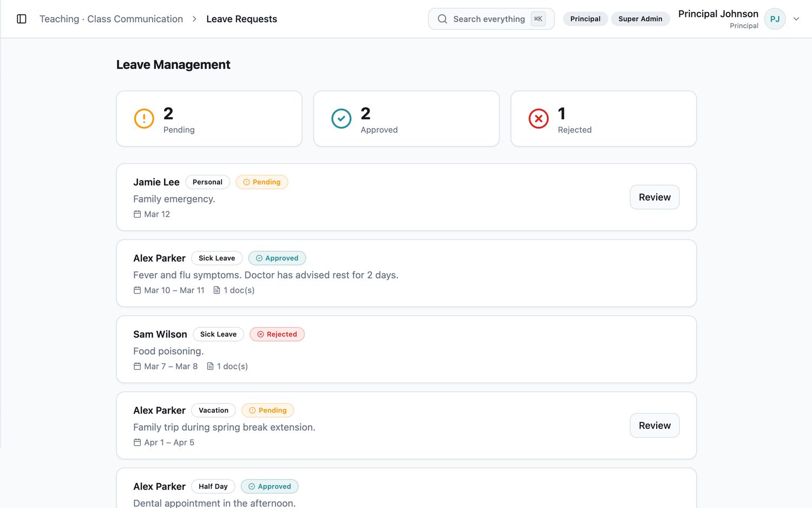The image size is (812, 508).
Task: Click calendar icon beside Apr 1 – Apr 5
Action: pos(137,442)
